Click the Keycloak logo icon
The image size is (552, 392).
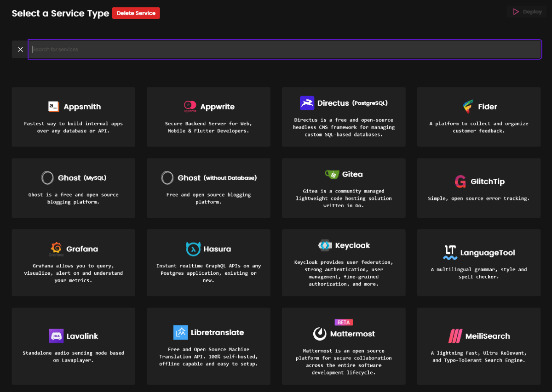[325, 245]
